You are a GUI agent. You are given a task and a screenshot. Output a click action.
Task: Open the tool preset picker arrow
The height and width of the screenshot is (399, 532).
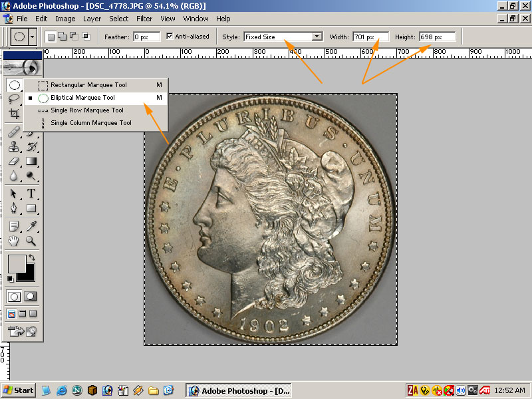pos(33,37)
